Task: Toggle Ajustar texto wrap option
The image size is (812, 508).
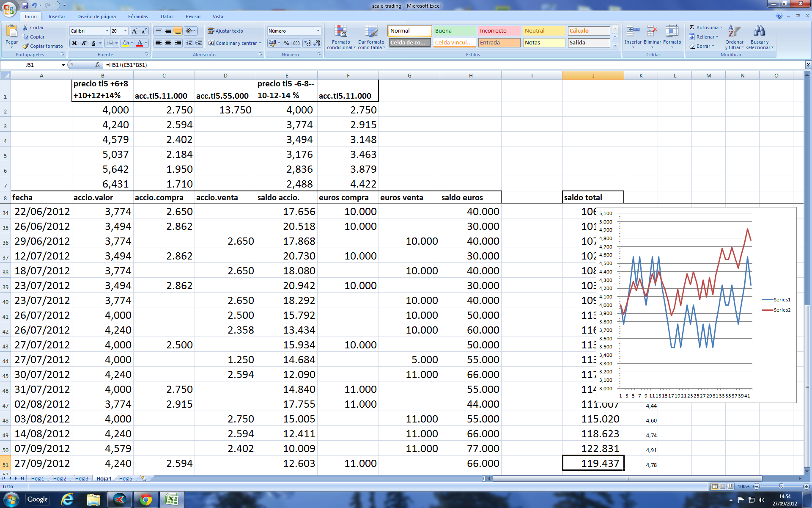Action: pos(225,31)
